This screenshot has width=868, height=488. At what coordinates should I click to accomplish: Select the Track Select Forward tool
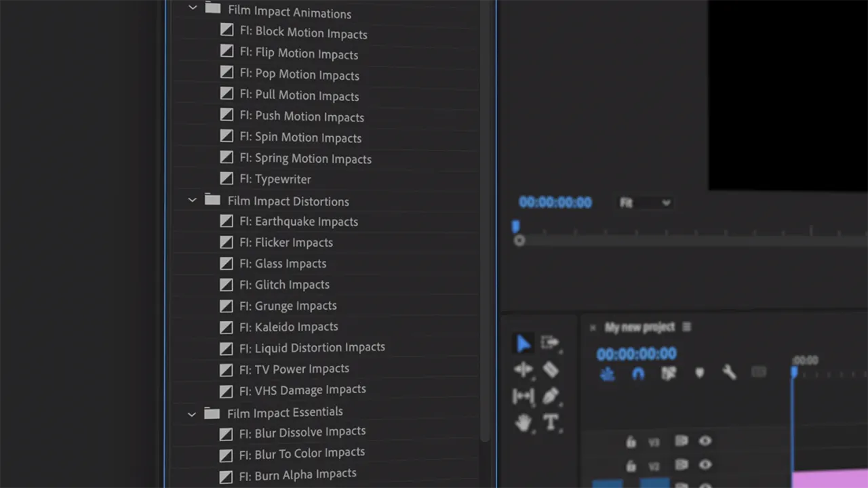pos(550,343)
